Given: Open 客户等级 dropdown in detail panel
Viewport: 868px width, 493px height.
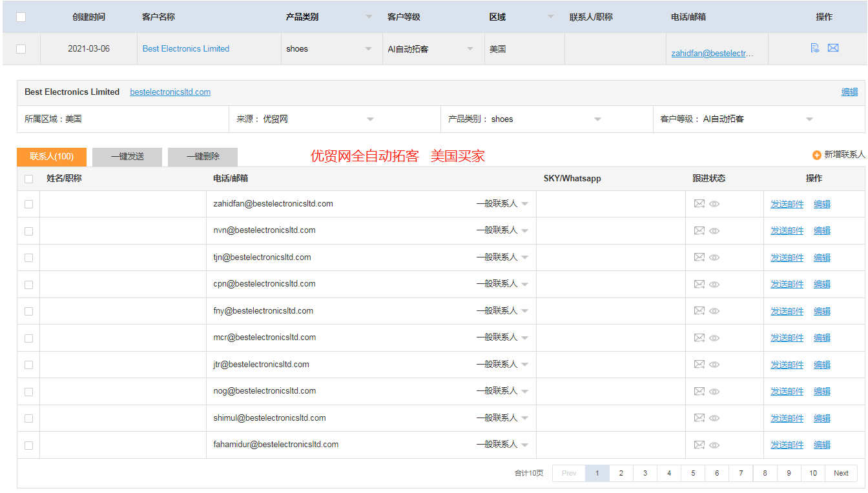Looking at the screenshot, I should point(809,119).
